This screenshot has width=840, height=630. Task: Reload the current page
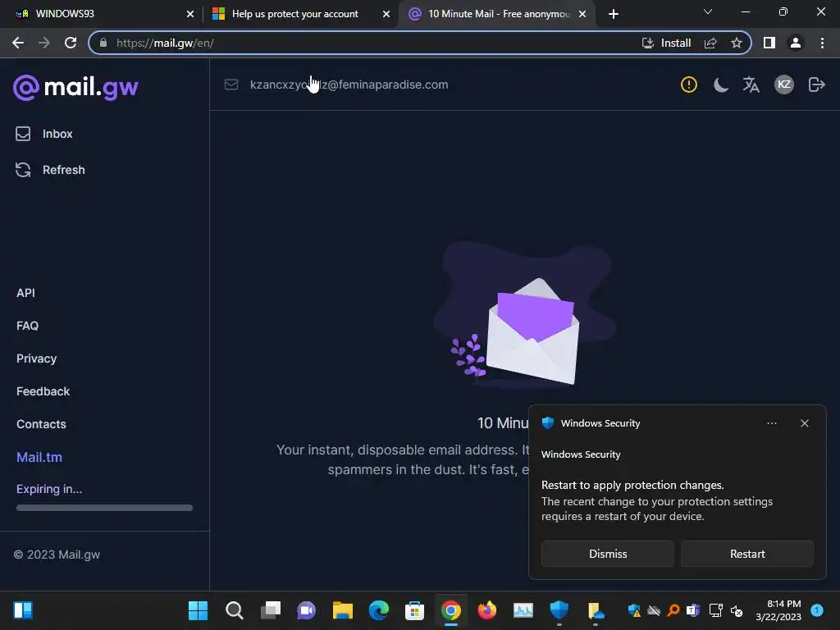[x=71, y=43]
